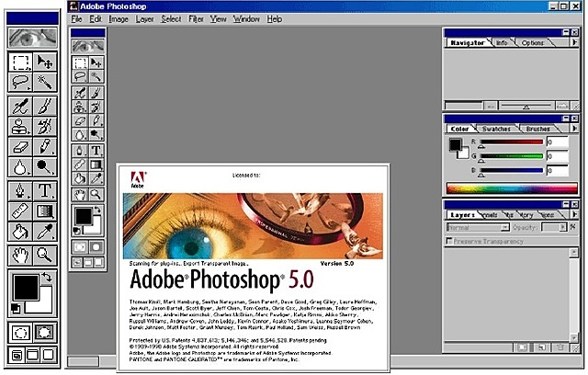Click the green G slider in Color palette

512,156
